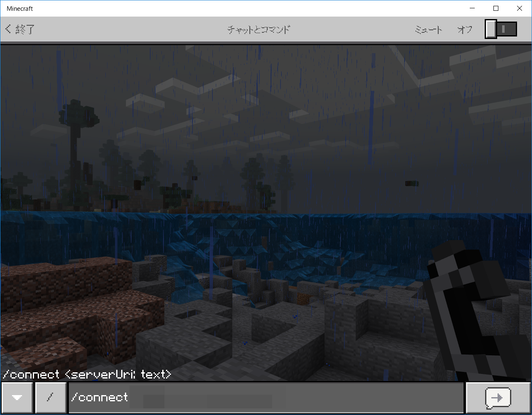The height and width of the screenshot is (415, 532).
Task: Click the チャットとコマンド title text
Action: (x=259, y=29)
